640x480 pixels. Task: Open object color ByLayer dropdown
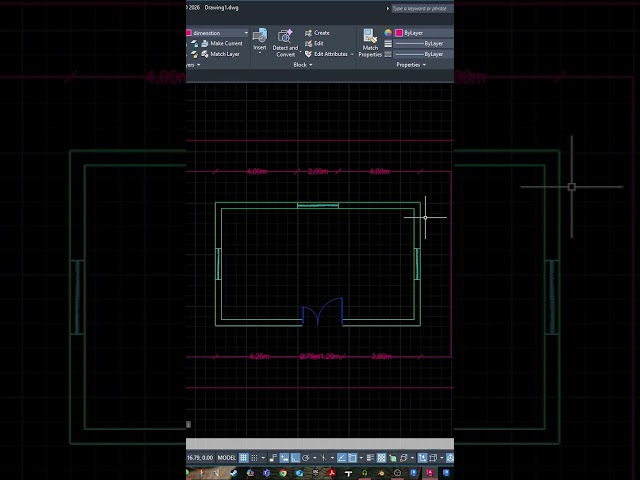click(424, 33)
